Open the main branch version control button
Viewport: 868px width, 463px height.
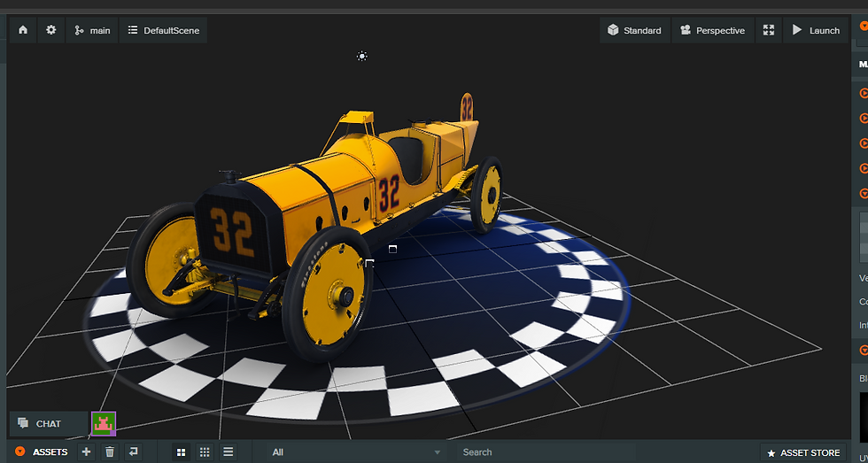[92, 30]
